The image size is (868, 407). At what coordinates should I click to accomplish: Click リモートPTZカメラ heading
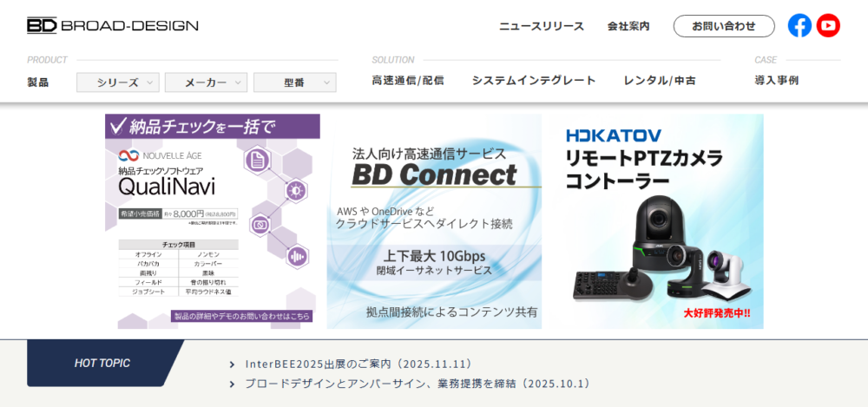pyautogui.click(x=644, y=160)
